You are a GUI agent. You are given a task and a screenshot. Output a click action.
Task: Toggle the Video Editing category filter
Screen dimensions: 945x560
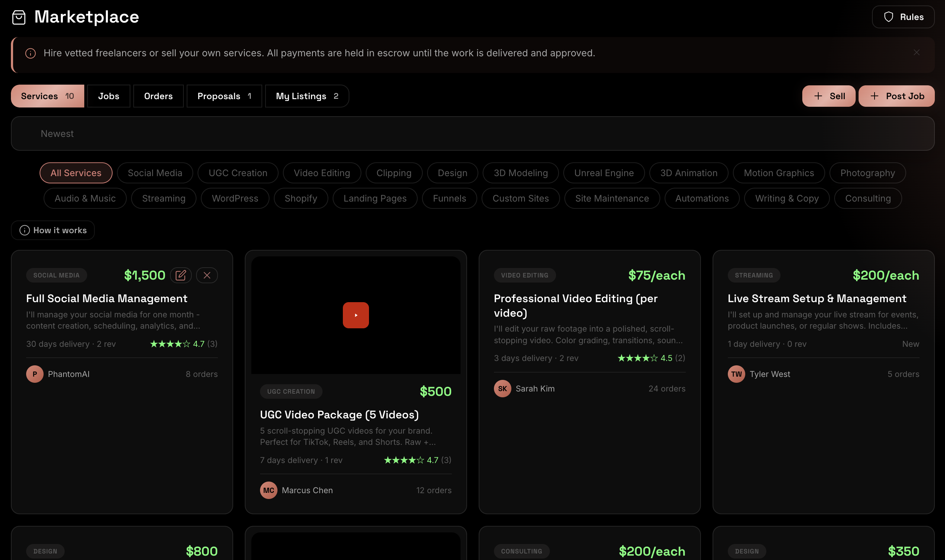point(321,173)
